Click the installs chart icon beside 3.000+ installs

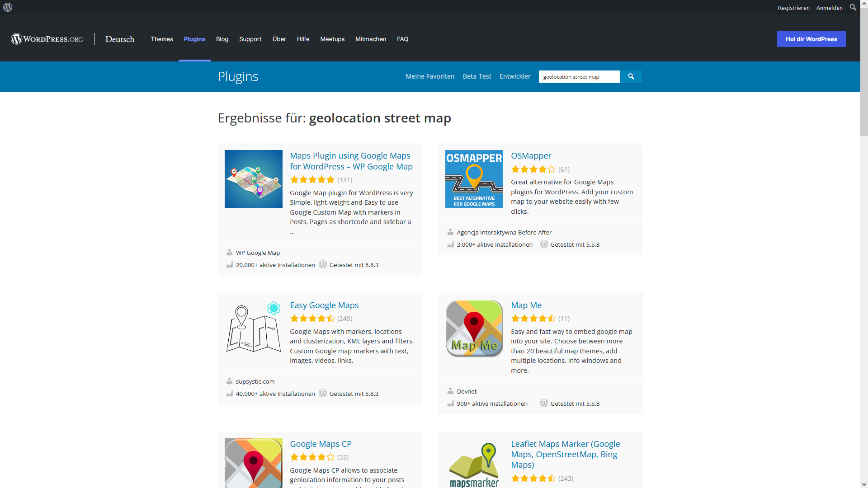pyautogui.click(x=450, y=244)
